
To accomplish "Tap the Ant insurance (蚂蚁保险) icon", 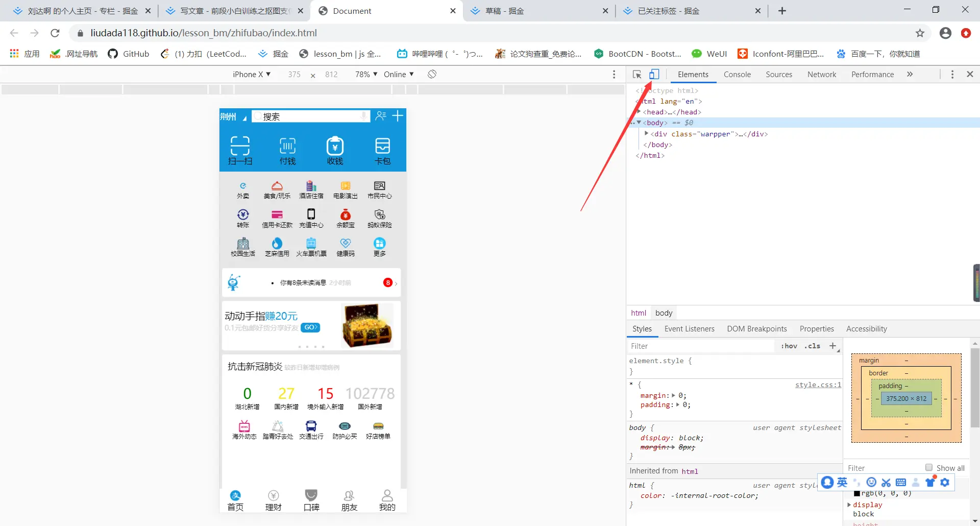I will point(380,214).
